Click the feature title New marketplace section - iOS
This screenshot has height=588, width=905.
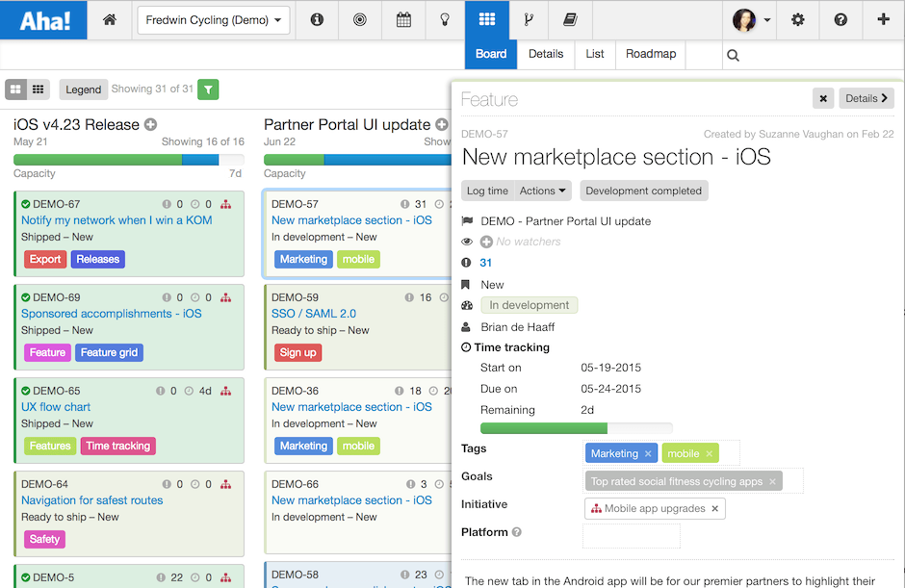pyautogui.click(x=616, y=158)
